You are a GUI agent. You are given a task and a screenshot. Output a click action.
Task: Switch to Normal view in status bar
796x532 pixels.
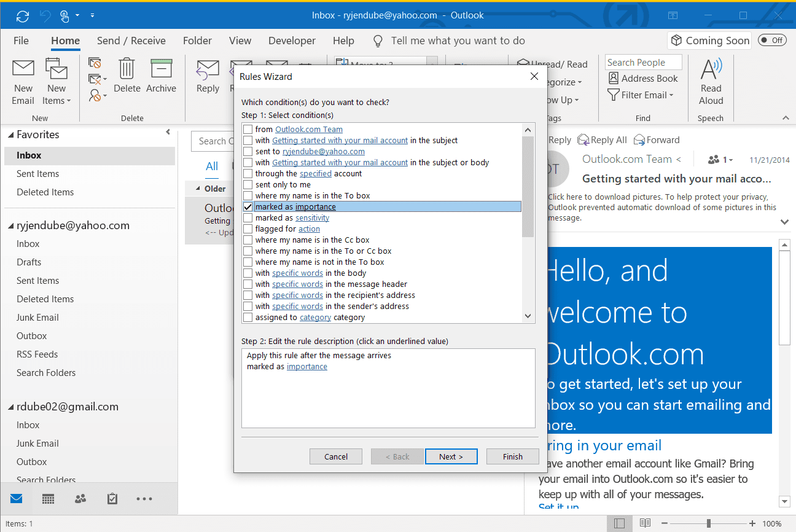[620, 524]
